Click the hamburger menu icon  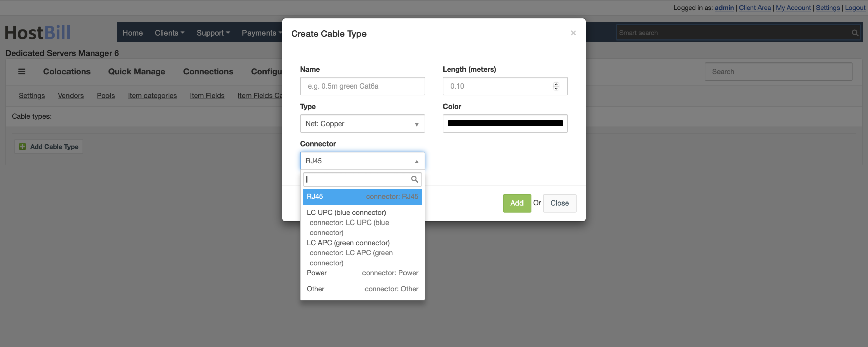(22, 72)
